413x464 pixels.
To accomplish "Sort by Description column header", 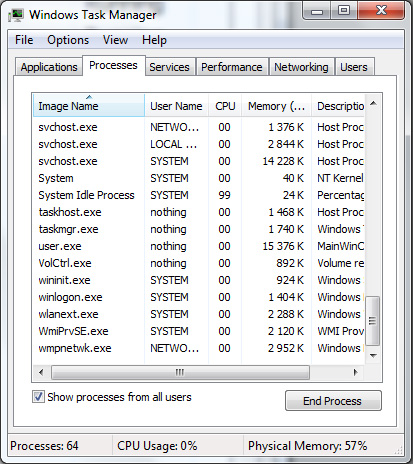I will (x=338, y=106).
